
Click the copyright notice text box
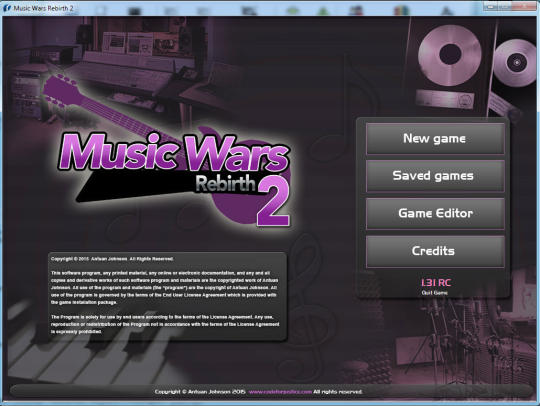pyautogui.click(x=167, y=296)
